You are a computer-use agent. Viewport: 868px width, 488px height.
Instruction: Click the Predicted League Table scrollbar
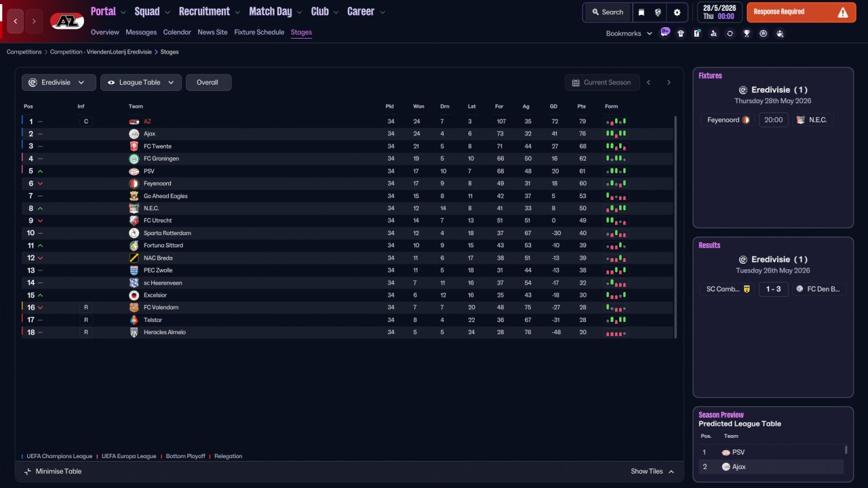click(x=846, y=450)
